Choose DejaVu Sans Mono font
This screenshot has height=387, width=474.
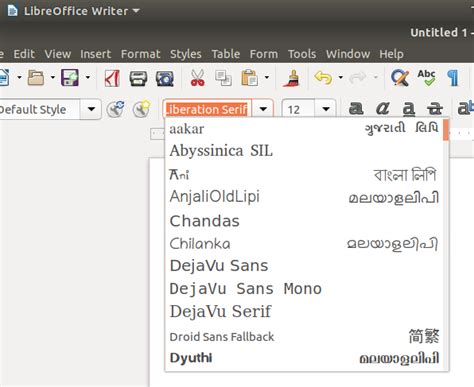click(x=304, y=289)
